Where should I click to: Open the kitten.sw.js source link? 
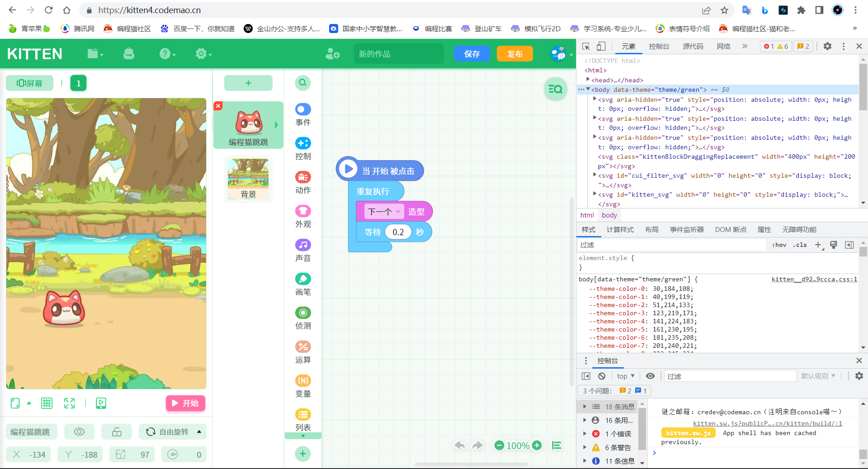767,423
